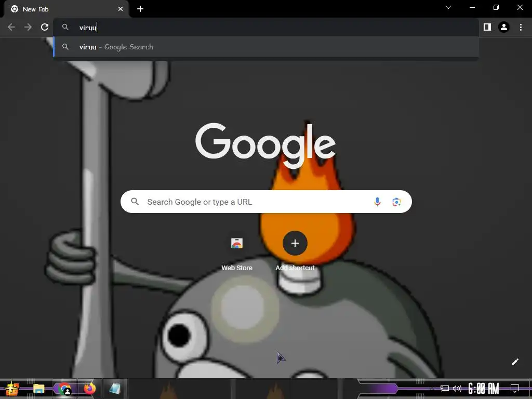Start voice search with the microphone

[377, 202]
